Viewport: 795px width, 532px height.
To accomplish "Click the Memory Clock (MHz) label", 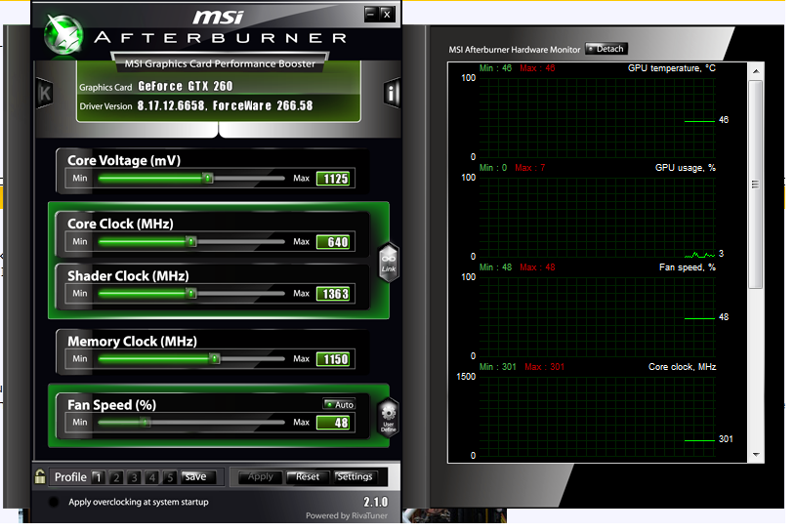I will click(132, 342).
